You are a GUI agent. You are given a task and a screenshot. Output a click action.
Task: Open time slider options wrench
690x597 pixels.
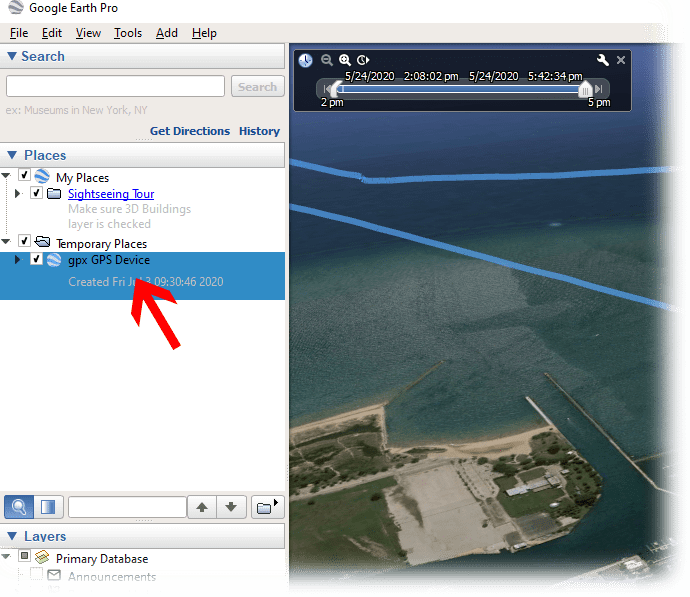click(x=602, y=59)
